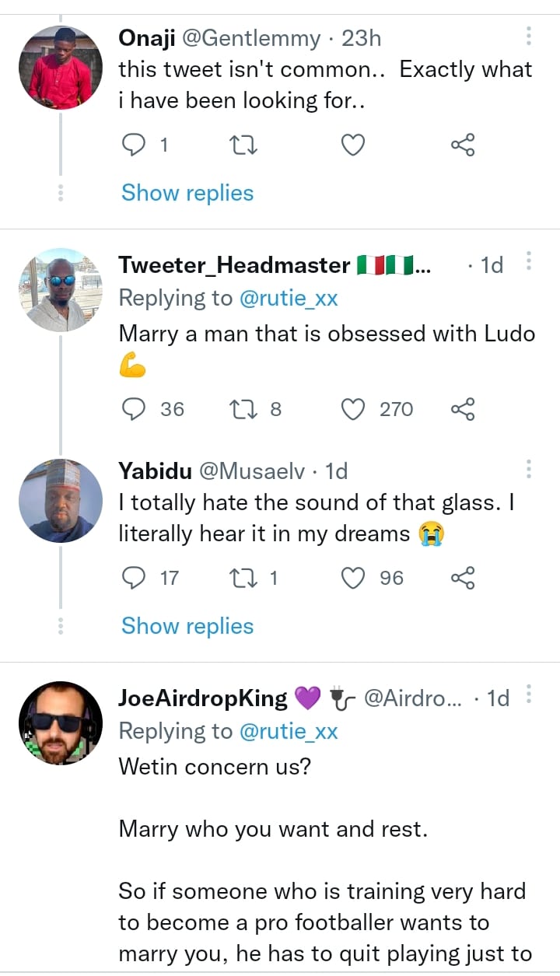The height and width of the screenshot is (976, 560).
Task: Open more options for Onaji's tweet
Action: [529, 36]
